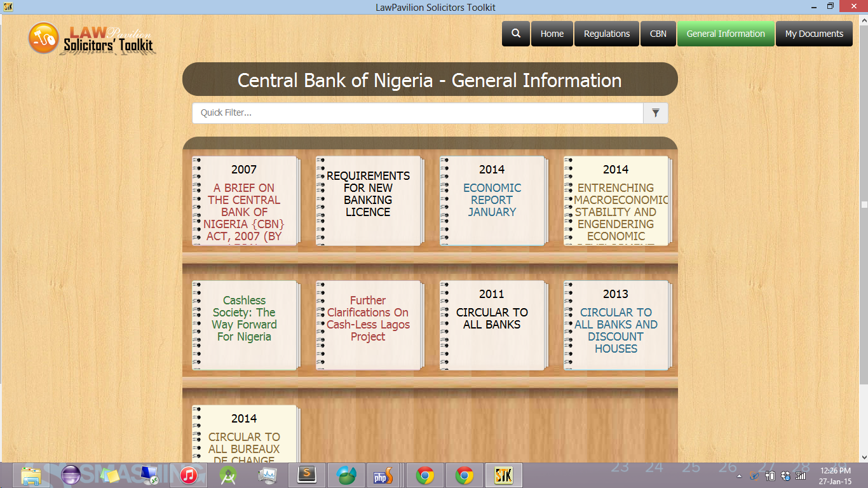Open the 2014 Economic Report January document

pyautogui.click(x=492, y=200)
